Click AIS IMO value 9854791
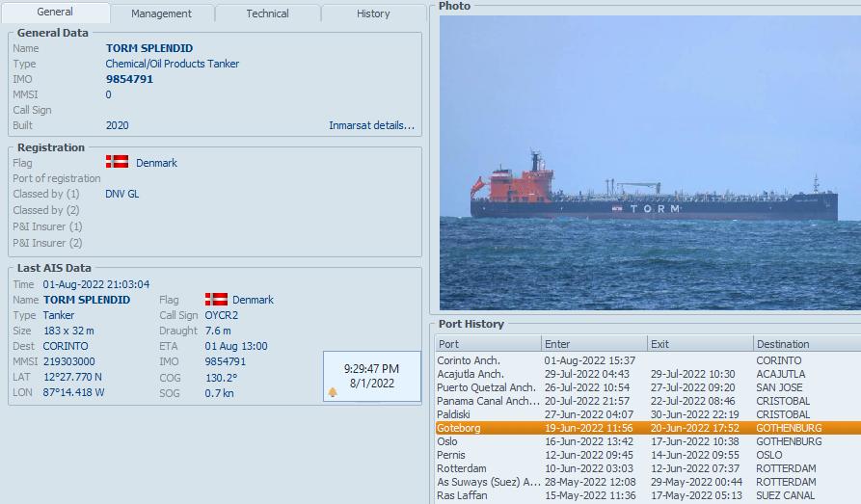 click(x=226, y=361)
